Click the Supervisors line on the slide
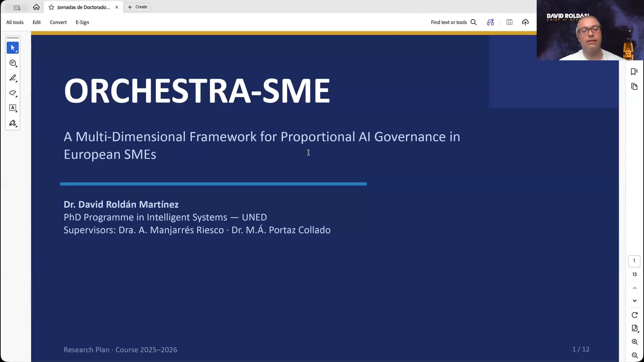 click(197, 230)
